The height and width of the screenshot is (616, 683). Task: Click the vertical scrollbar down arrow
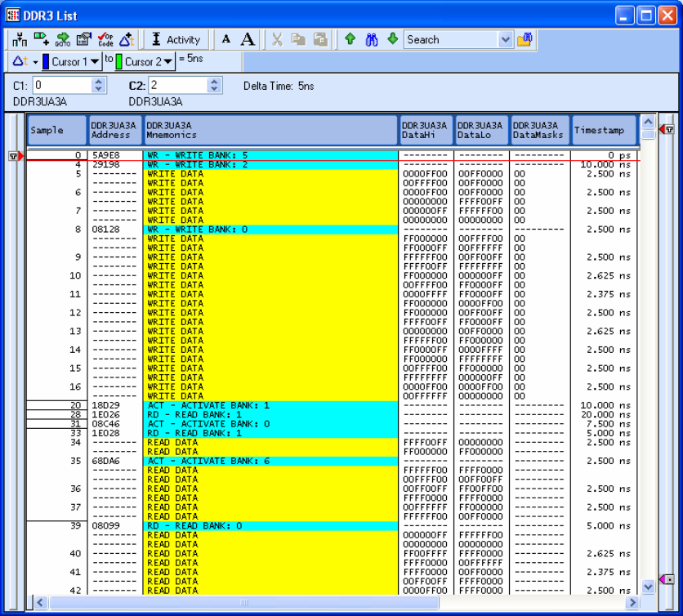point(648,586)
